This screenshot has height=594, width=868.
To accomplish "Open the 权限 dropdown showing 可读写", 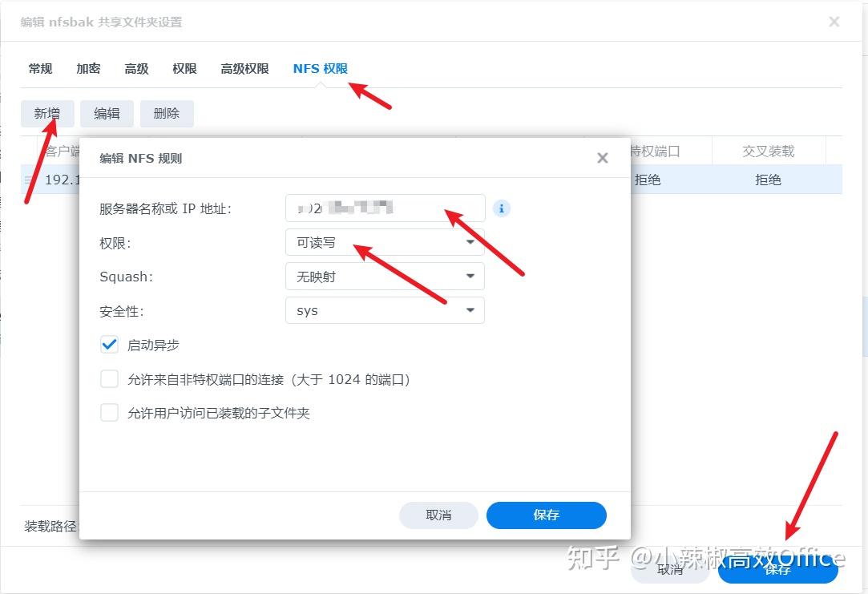I will tap(385, 242).
